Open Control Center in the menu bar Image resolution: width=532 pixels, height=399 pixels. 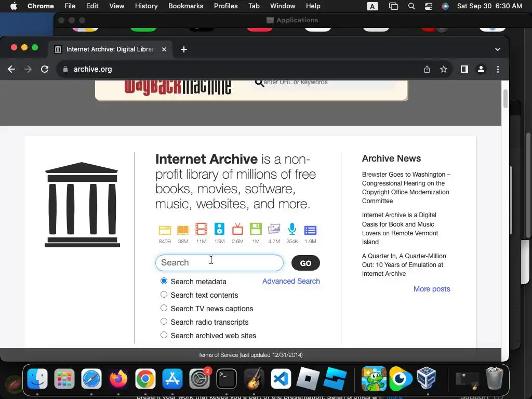click(x=429, y=6)
